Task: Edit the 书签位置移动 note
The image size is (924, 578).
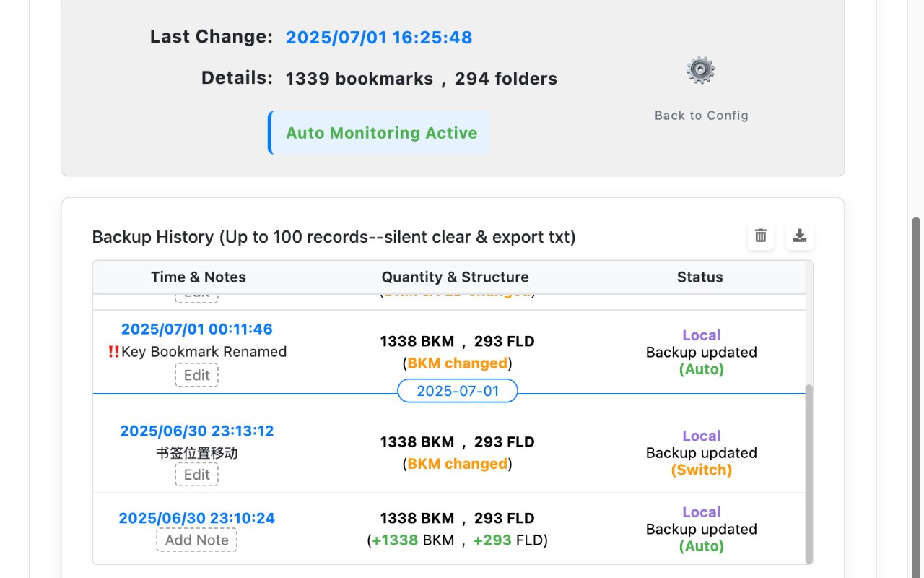Action: (196, 475)
